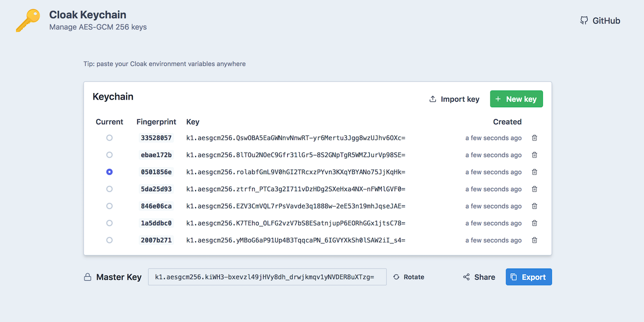Delete the key with fingerprint 33528057

(x=534, y=138)
